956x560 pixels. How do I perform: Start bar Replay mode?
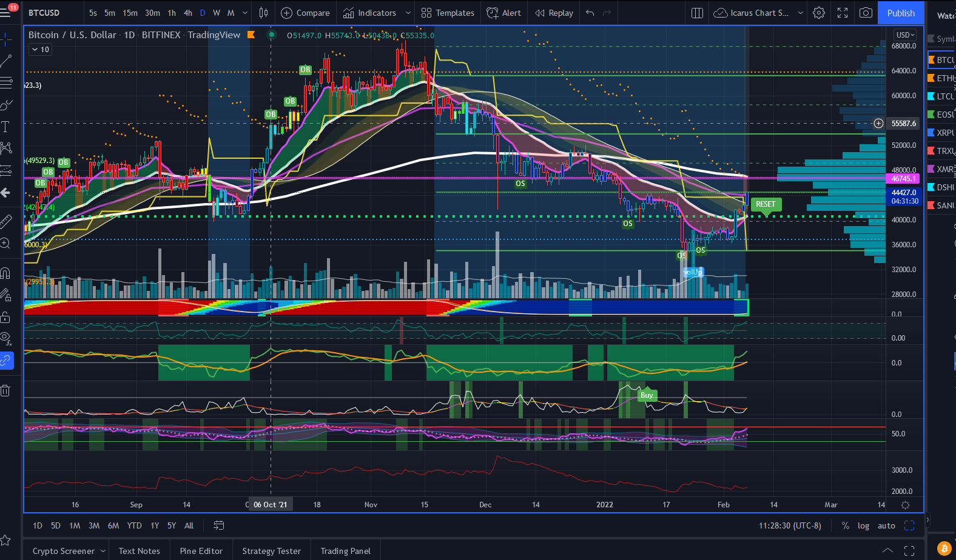click(x=554, y=13)
